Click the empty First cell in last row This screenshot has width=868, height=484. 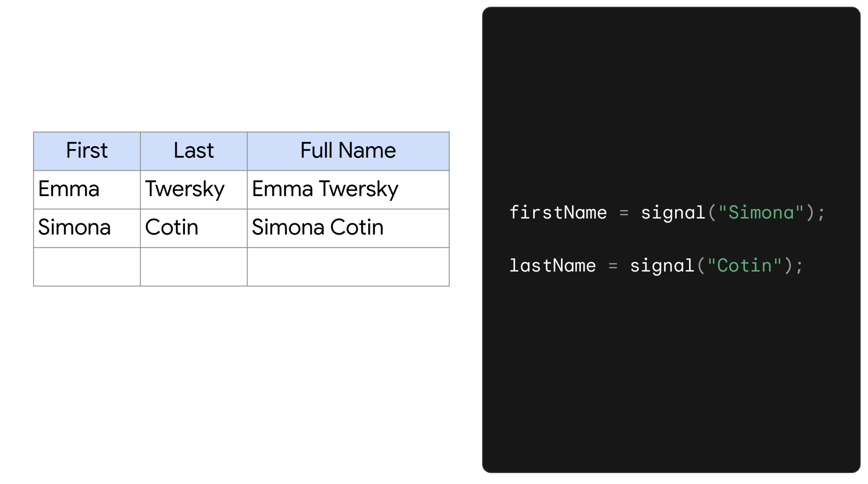pyautogui.click(x=87, y=267)
